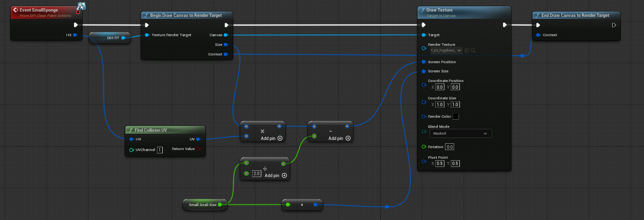The height and width of the screenshot is (220, 644).
Task: Click Context output pin on Begin Draw Canvas
Action: 226,54
